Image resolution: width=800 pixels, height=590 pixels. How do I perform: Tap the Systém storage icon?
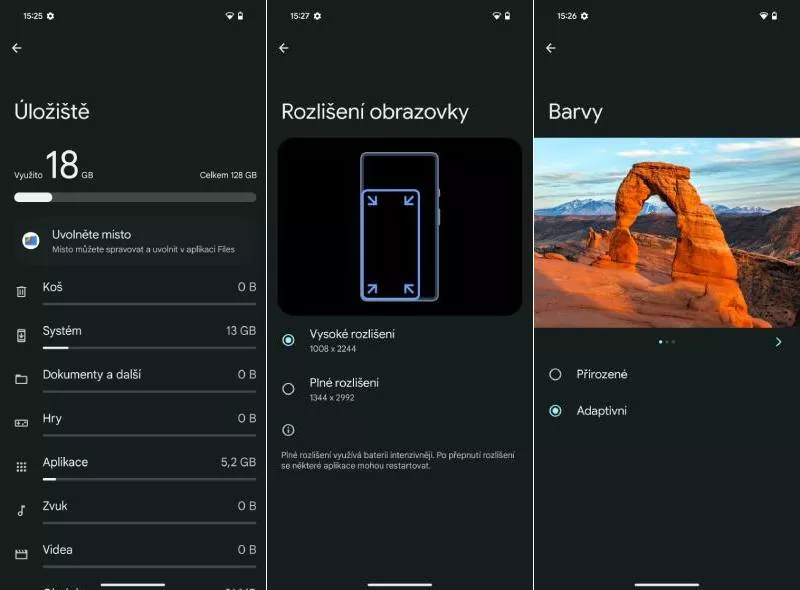(x=21, y=335)
